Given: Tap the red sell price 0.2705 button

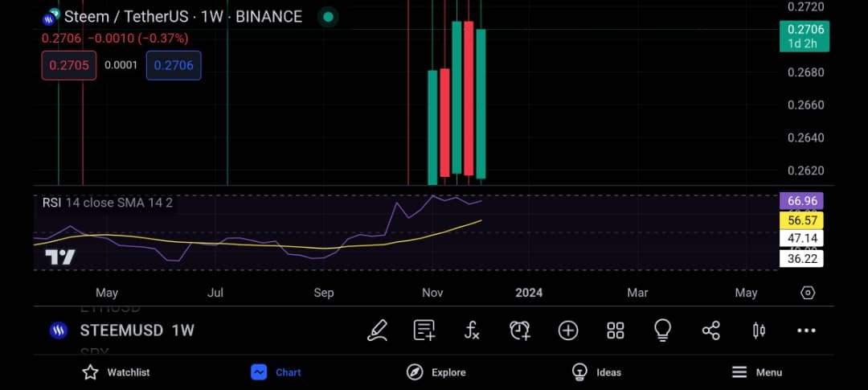Looking at the screenshot, I should click(68, 65).
